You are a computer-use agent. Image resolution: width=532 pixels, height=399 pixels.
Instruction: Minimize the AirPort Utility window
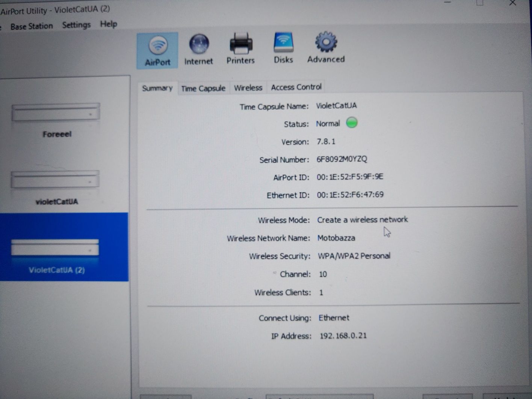(447, 3)
